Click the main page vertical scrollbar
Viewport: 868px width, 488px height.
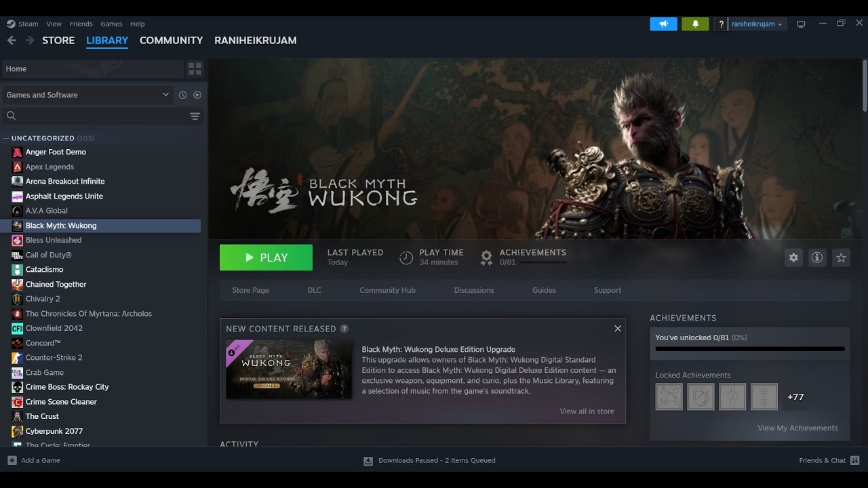tap(865, 85)
